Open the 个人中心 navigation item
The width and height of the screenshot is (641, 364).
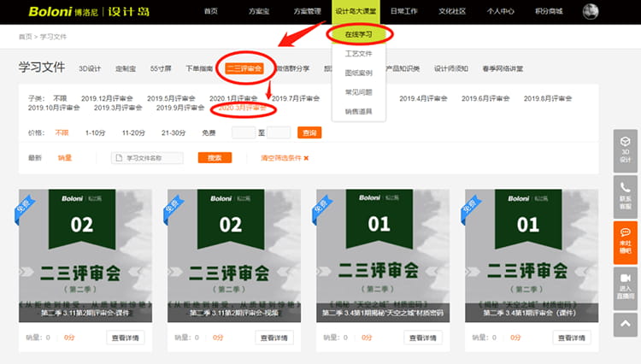tap(500, 11)
